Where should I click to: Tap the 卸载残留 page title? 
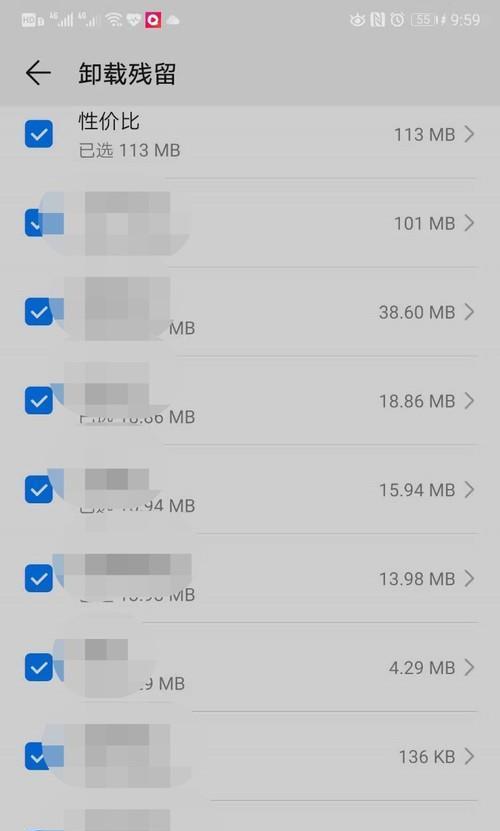[127, 73]
